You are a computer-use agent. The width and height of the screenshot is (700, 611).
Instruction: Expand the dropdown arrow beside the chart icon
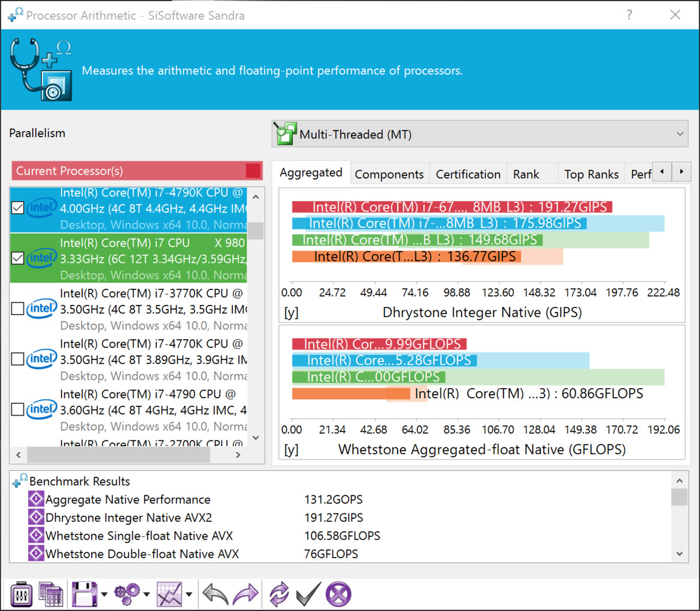[189, 595]
